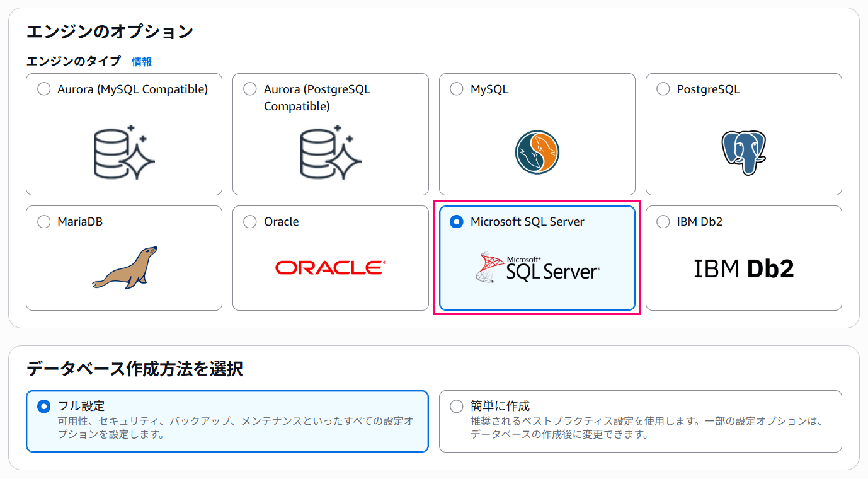Viewport: 868px width, 479px height.
Task: Click the "Aurora (MySQL Compatible)" label text
Action: coord(132,89)
